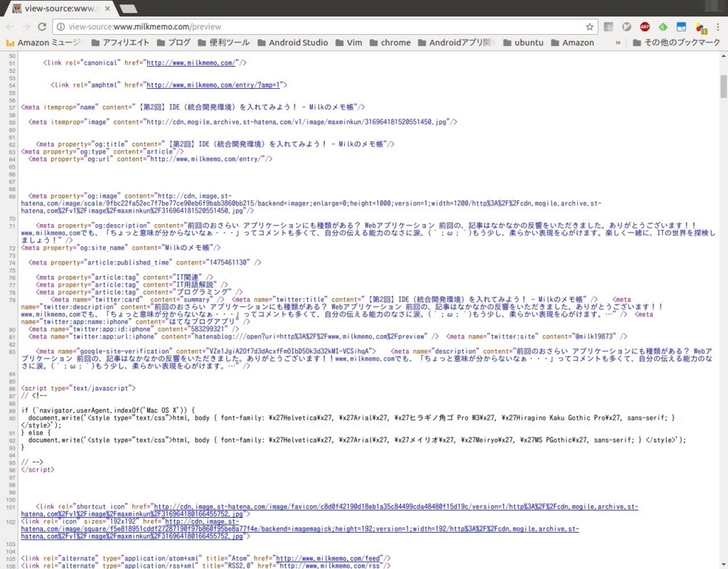The width and height of the screenshot is (728, 569).
Task: Click the closing </script> tag on line 96
Action: 38,469
